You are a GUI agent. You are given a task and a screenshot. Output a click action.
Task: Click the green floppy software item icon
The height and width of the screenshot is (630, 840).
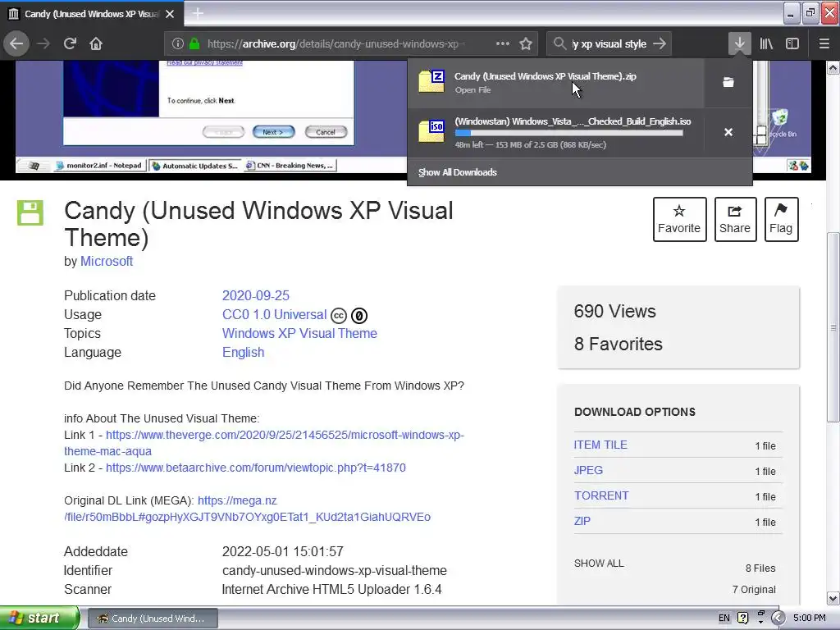click(30, 212)
